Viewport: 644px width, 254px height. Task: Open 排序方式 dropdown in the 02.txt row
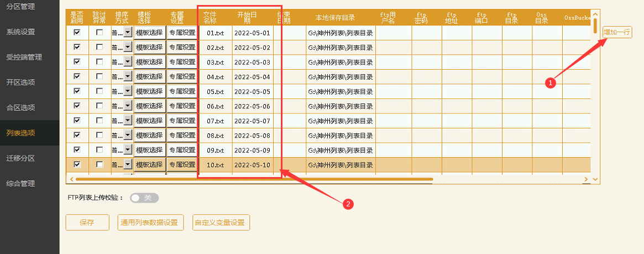coord(128,48)
